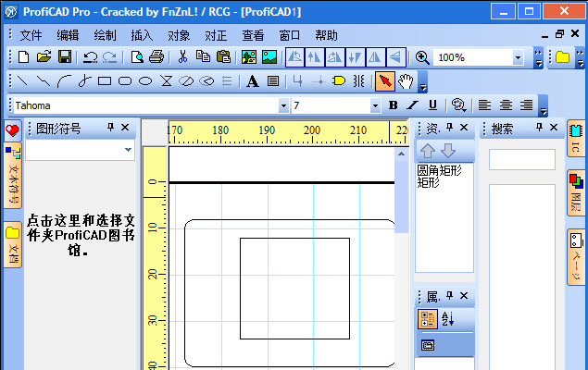Screen dimensions: 588x370
Task: Click the Save floppy disk icon
Action: [64, 57]
